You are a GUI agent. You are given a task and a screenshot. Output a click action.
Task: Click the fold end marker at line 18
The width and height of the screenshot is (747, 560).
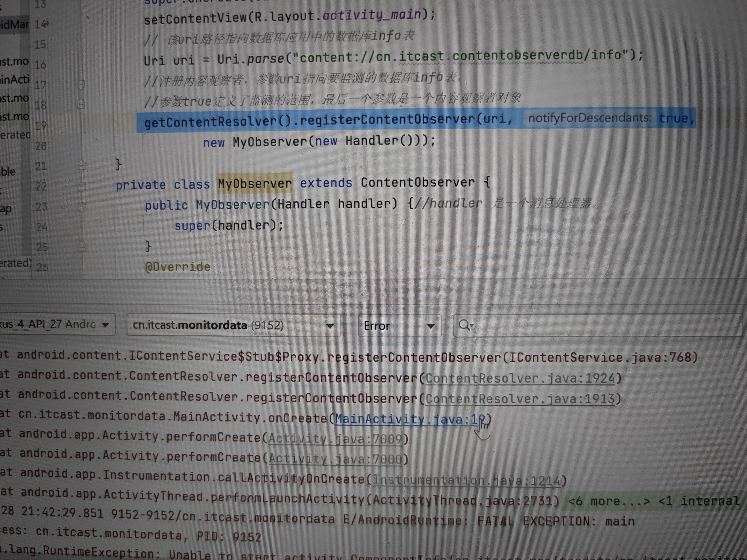pos(81,104)
